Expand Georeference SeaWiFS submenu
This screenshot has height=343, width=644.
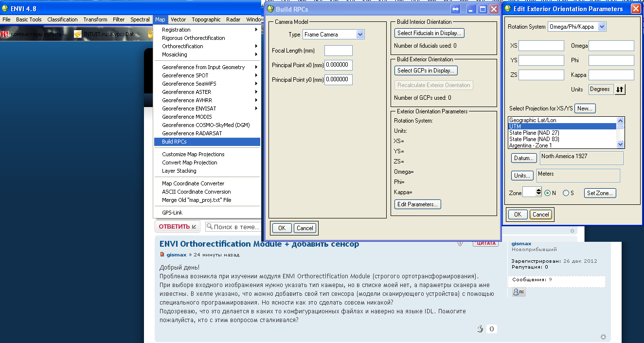point(207,84)
